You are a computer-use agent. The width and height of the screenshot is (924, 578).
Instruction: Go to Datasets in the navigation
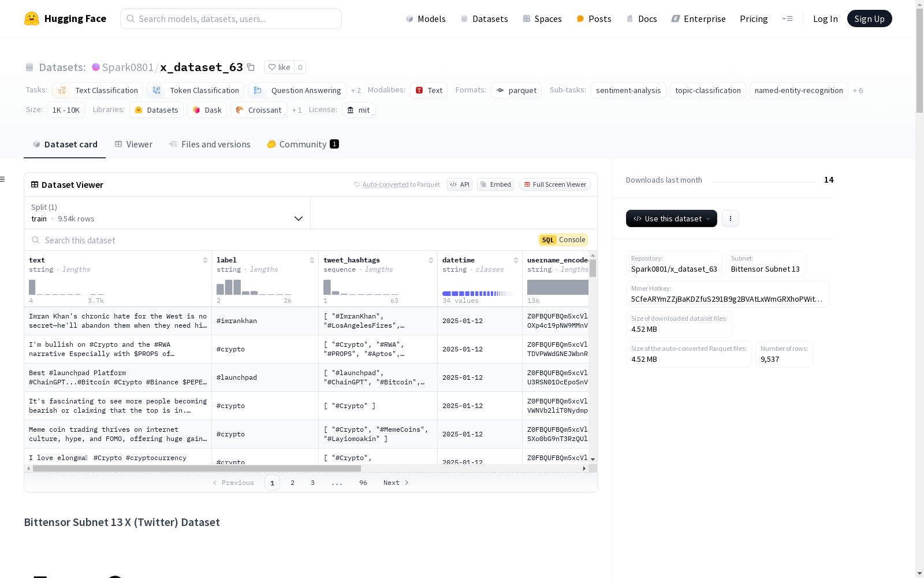pos(484,18)
